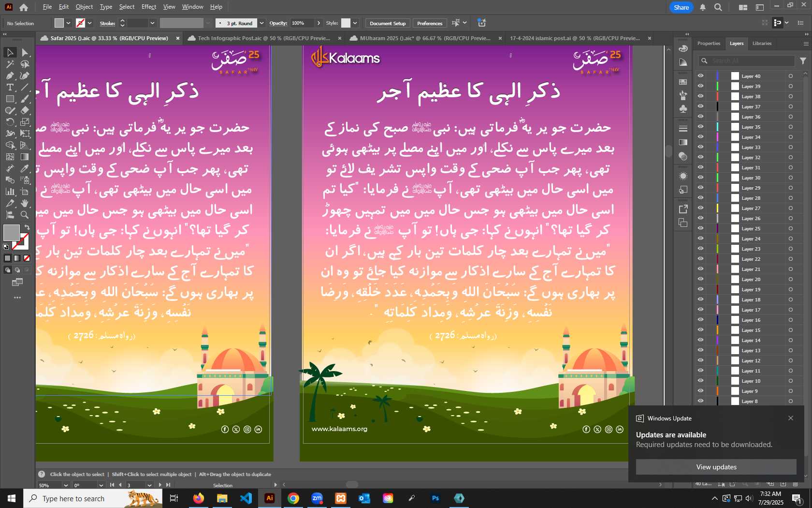This screenshot has width=812, height=508.
Task: Click View updates in Windows Update
Action: pyautogui.click(x=716, y=467)
